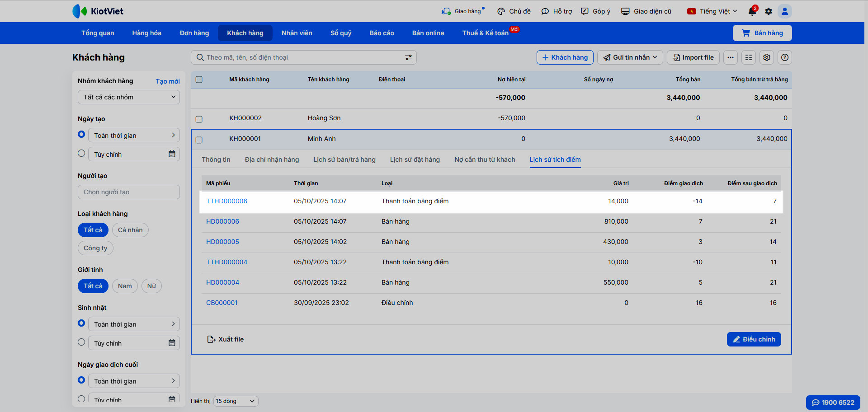Viewport: 868px width, 412px height.
Task: Select the Cá nhân customer type chip
Action: point(130,230)
